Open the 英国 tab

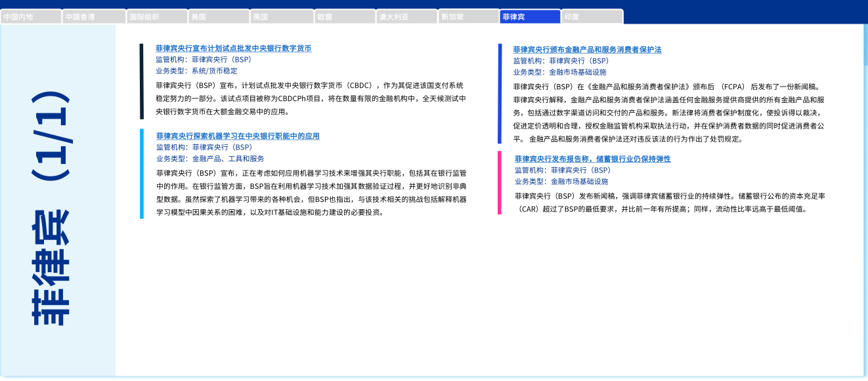281,16
